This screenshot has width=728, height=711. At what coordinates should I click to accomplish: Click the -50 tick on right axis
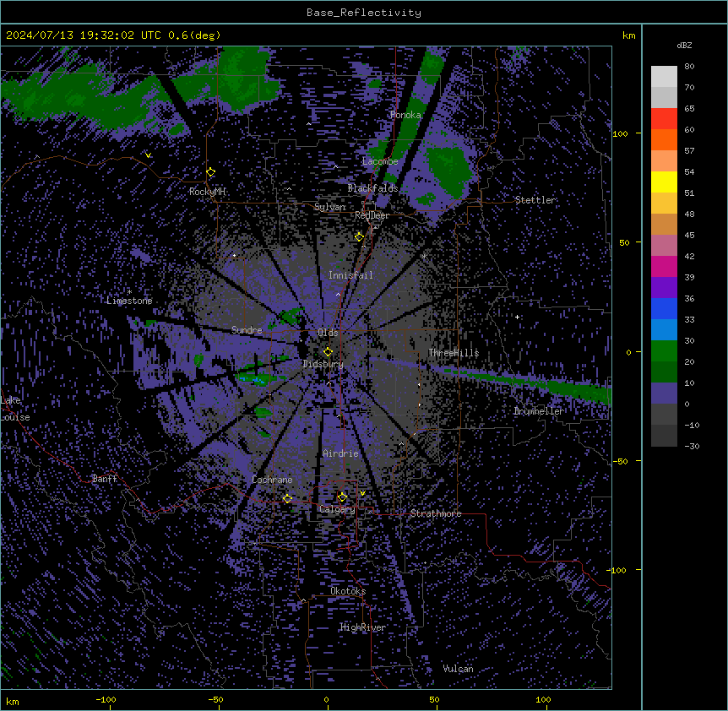[620, 461]
